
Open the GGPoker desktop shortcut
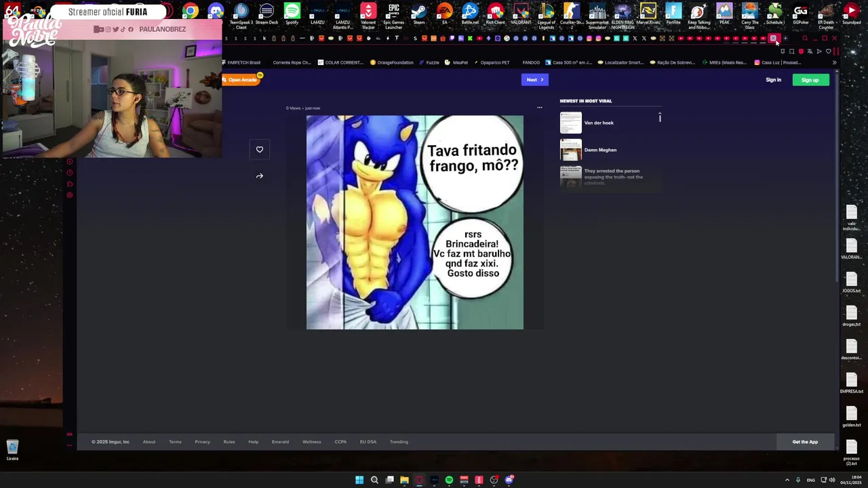(801, 14)
